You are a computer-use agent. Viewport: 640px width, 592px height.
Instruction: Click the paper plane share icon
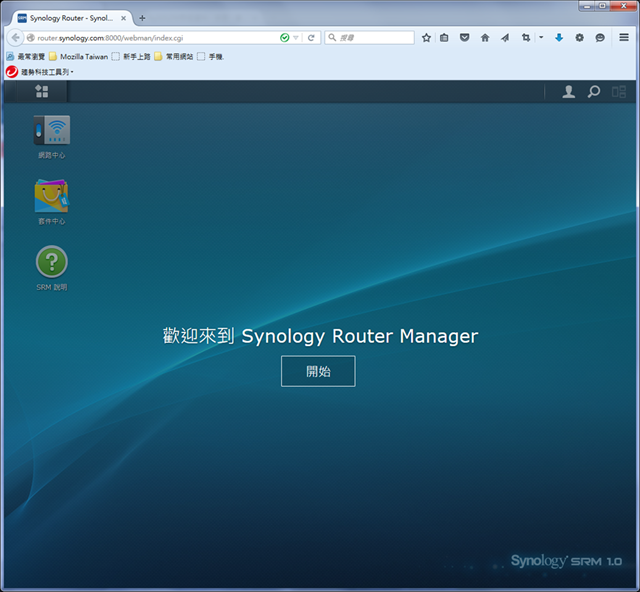[x=505, y=38]
